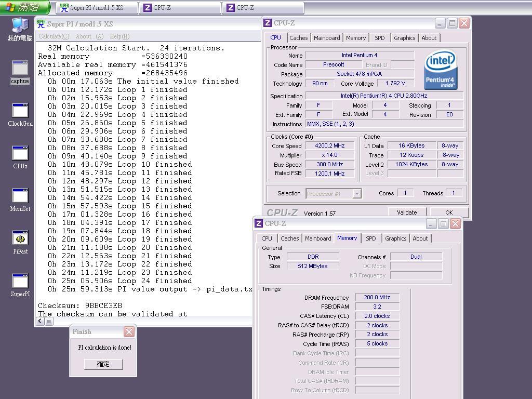The width and height of the screenshot is (532, 399).
Task: Click the lower CPU-Z window title icon
Action: [x=259, y=223]
